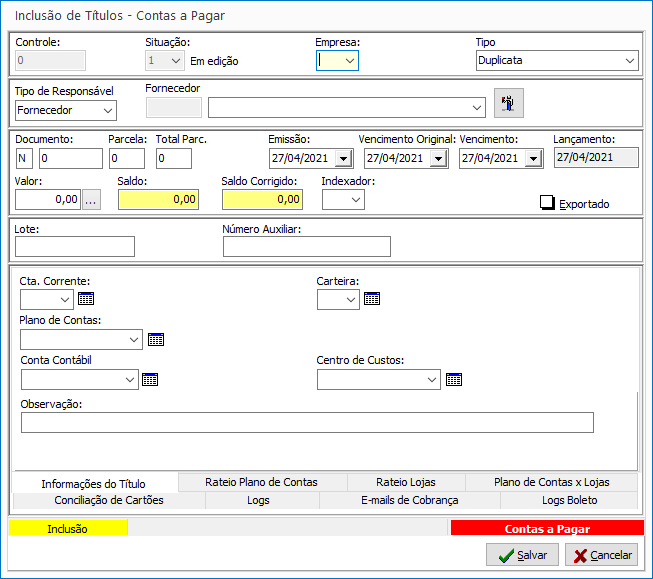Open lookup grid icon beside Cta. Corrente
The width and height of the screenshot is (653, 579).
(x=86, y=298)
